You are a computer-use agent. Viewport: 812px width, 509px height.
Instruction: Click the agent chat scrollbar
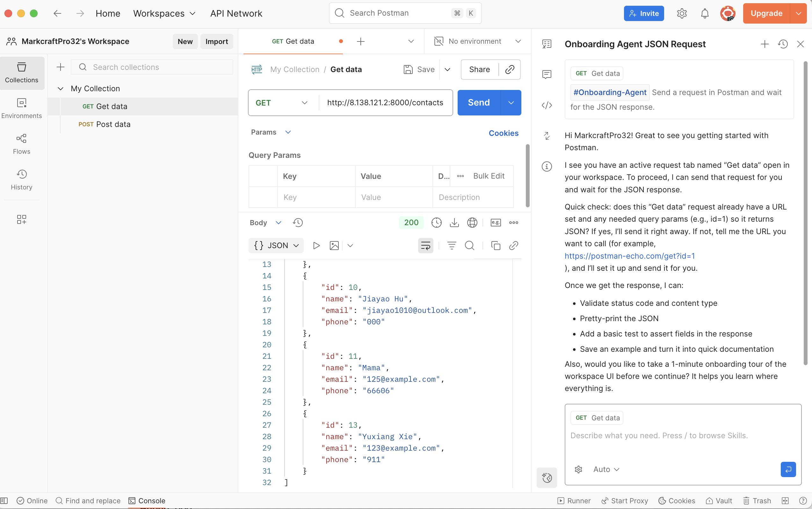[805, 213]
